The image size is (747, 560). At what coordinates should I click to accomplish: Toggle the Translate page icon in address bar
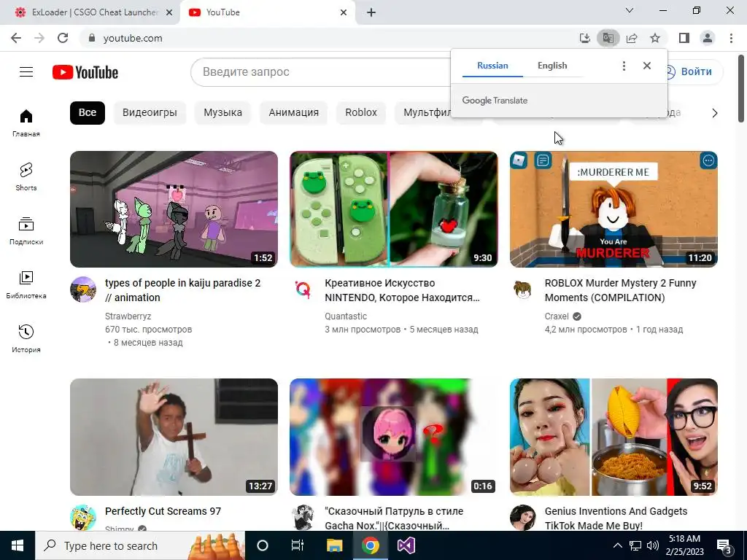point(608,38)
